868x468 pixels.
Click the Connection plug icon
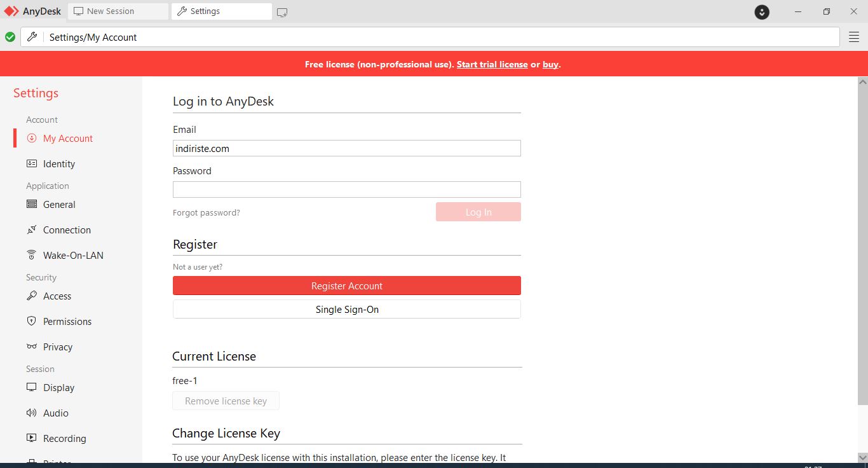tap(32, 230)
